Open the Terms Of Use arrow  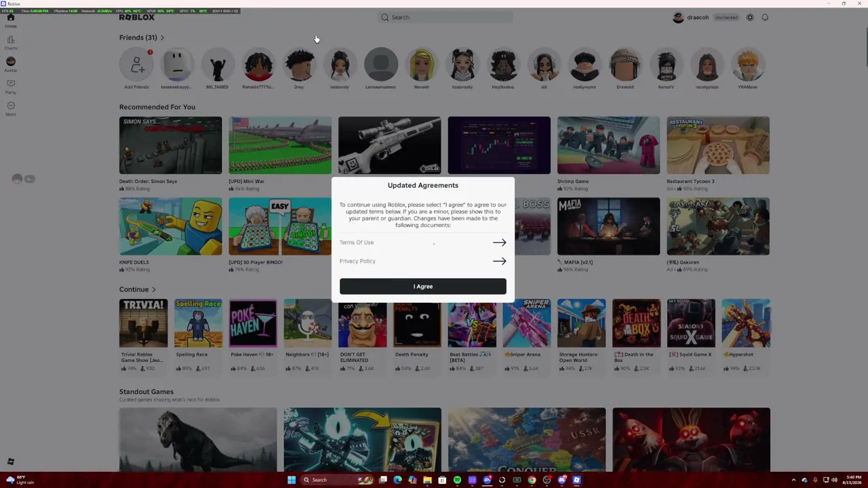[x=499, y=243]
